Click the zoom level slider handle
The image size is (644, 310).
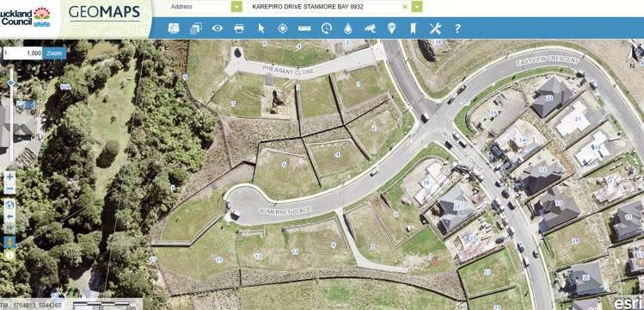pos(11,83)
